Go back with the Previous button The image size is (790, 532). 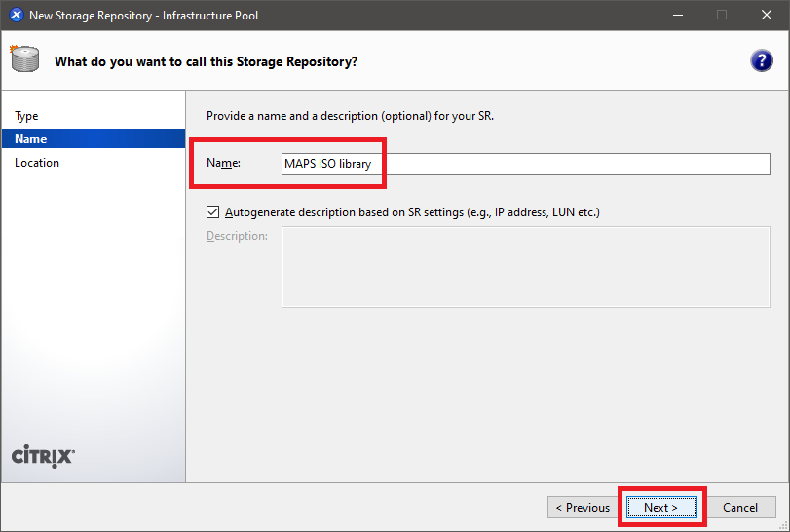(x=583, y=507)
